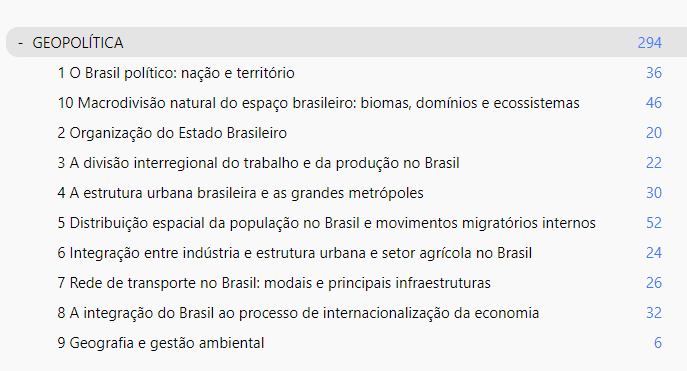Open topic 10 Macrodivisão natural do espaço brasileiro
Viewport: 687px width, 371px height.
[x=319, y=103]
